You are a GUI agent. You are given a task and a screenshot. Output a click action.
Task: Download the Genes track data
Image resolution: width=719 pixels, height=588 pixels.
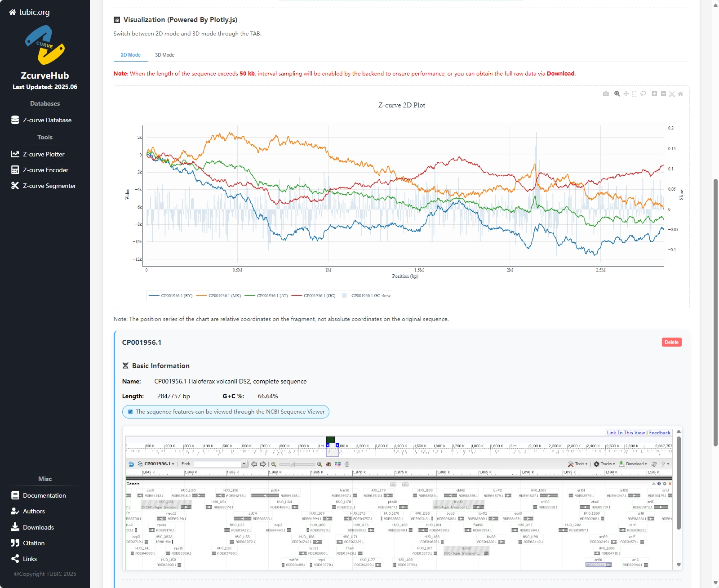coord(654,484)
